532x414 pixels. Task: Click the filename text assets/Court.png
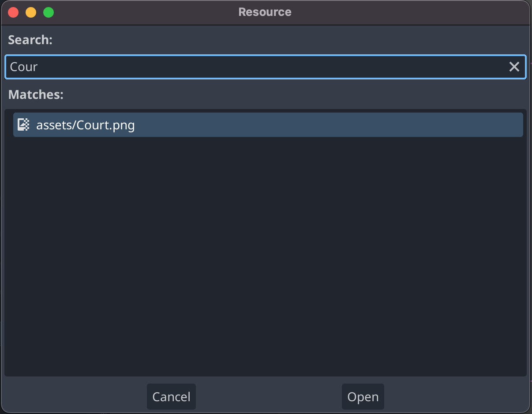click(86, 125)
